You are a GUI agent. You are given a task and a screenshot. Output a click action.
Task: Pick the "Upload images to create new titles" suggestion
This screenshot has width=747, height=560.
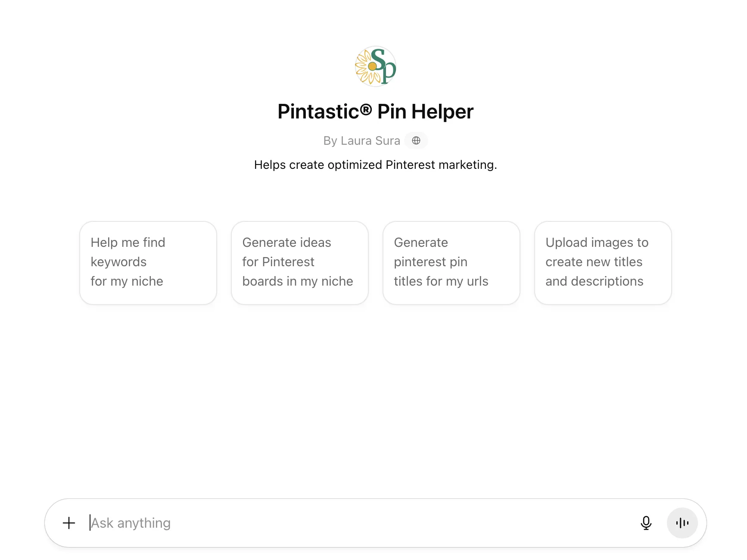[x=603, y=262]
